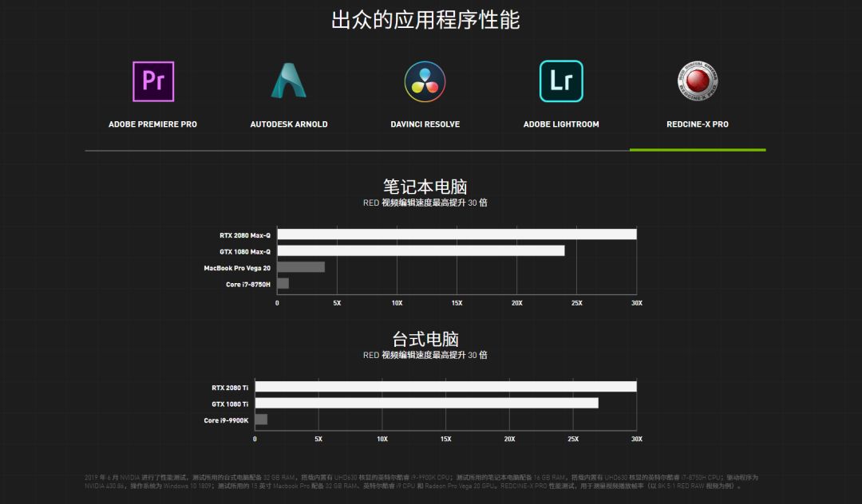Click the white GTX 1080 Ti bar
The height and width of the screenshot is (504, 862).
(x=427, y=404)
